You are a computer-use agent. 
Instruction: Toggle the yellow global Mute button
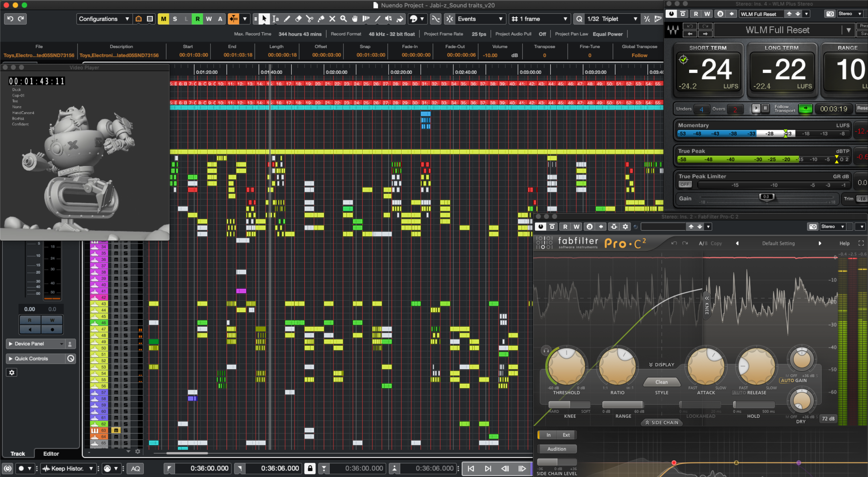[x=164, y=19]
